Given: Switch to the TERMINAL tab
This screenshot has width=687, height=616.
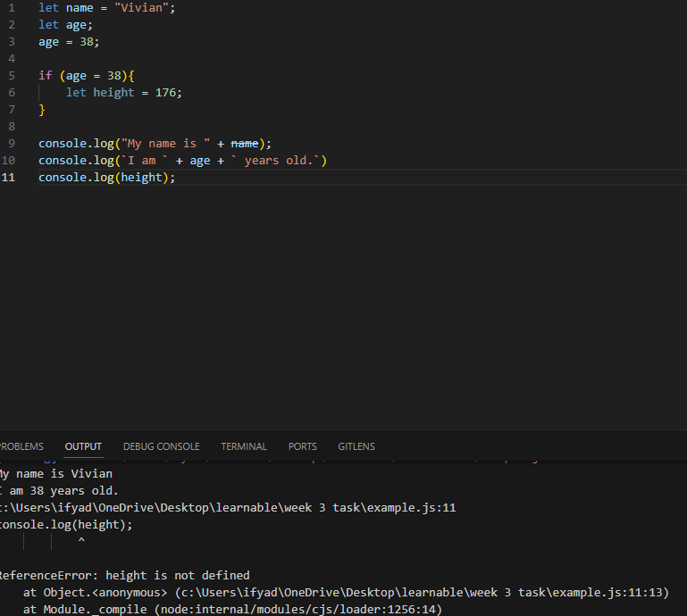Looking at the screenshot, I should coord(244,446).
